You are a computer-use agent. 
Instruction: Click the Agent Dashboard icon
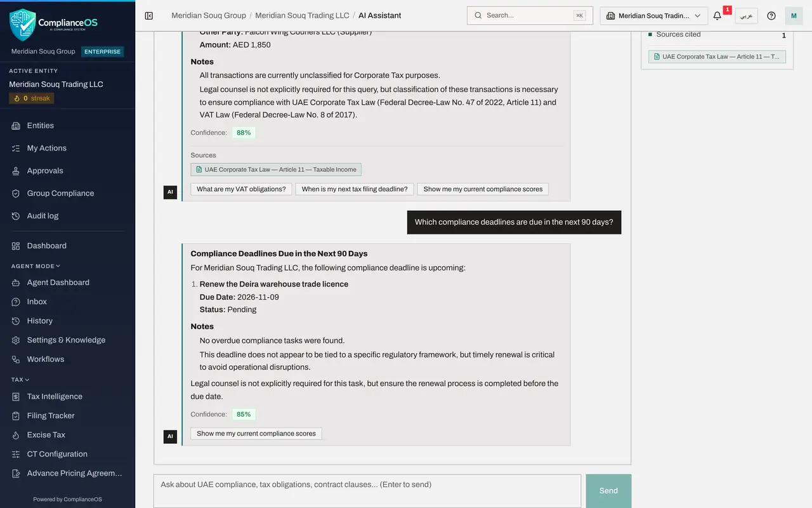pos(16,283)
